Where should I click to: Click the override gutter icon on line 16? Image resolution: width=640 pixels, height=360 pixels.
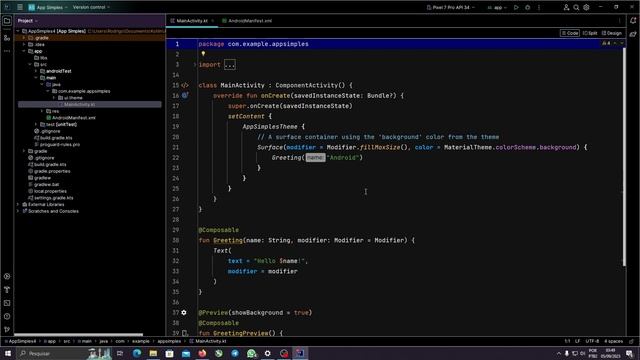coord(185,96)
